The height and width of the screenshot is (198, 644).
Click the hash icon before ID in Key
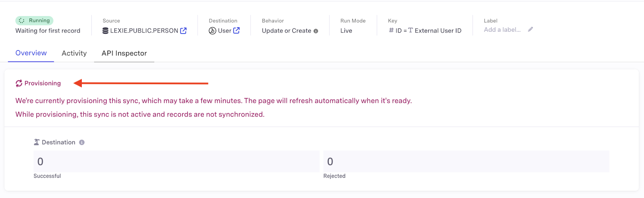point(391,31)
